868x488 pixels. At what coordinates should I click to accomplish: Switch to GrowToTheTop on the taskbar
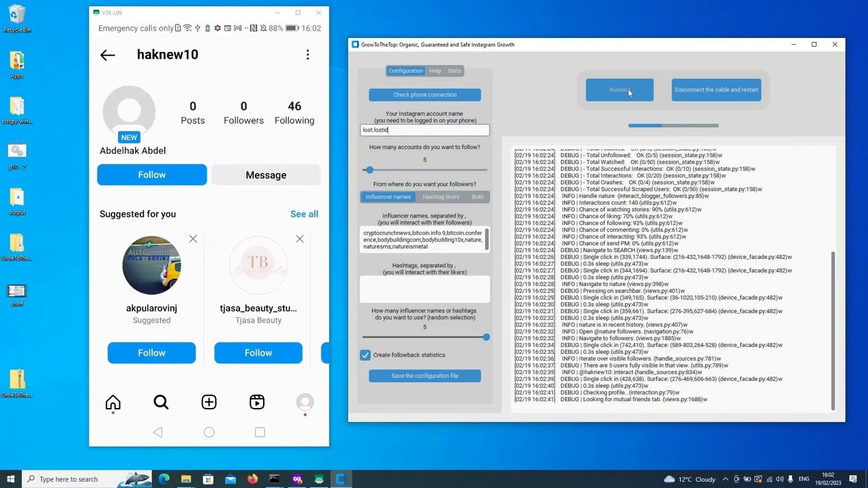(340, 479)
